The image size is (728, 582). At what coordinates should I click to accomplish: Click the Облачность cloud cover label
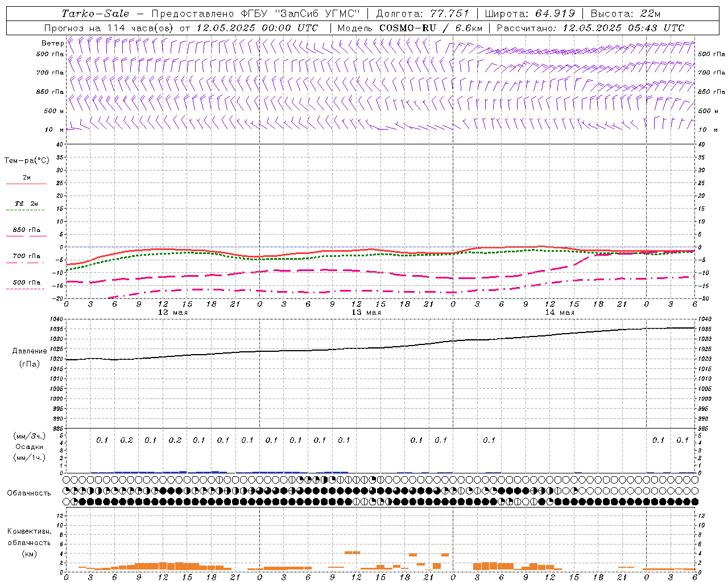click(29, 493)
